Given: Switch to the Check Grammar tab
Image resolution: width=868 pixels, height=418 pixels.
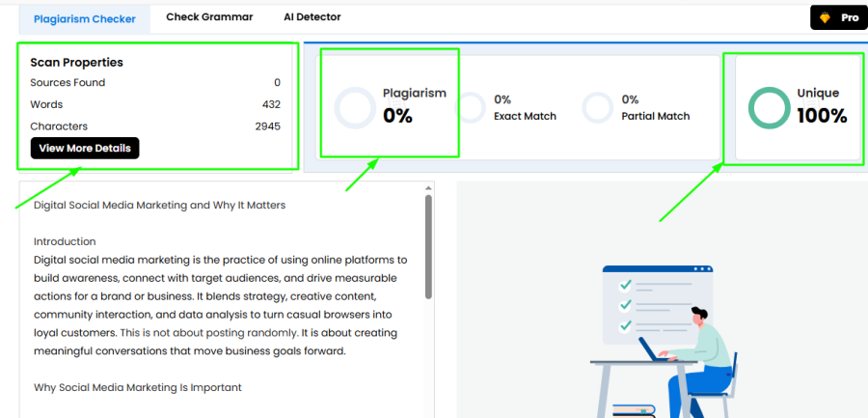Looking at the screenshot, I should 209,17.
